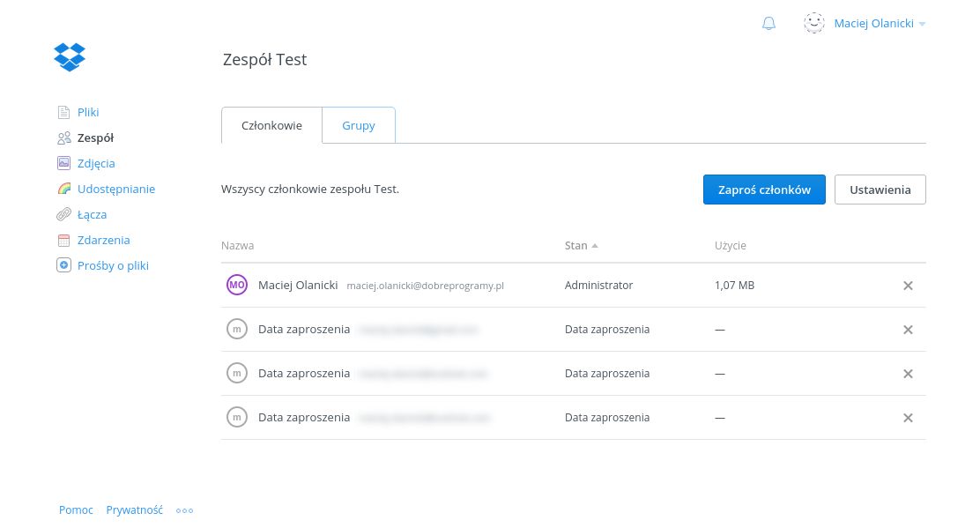
Task: Click the Zdjęcia photos icon
Action: click(x=63, y=163)
